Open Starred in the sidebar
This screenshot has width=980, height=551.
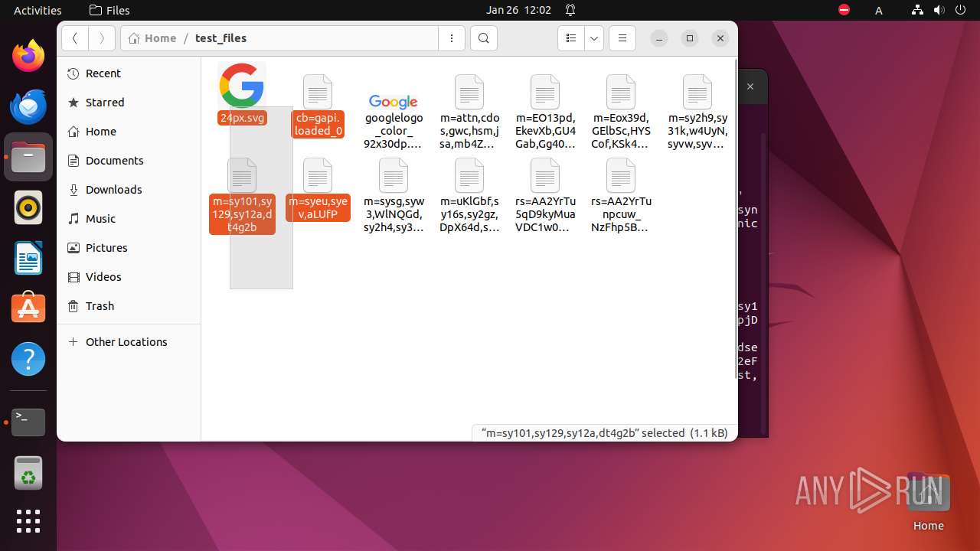click(x=129, y=103)
